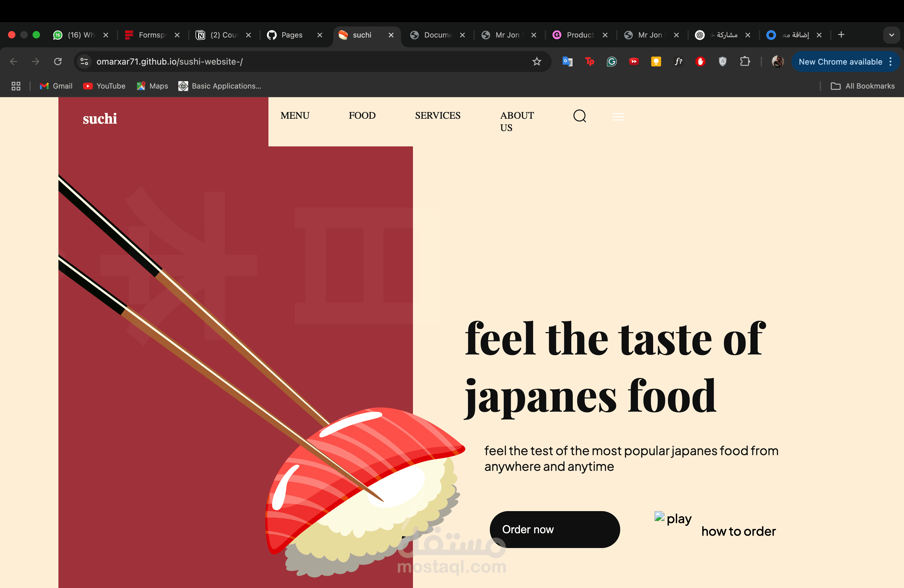Image resolution: width=904 pixels, height=588 pixels.
Task: Click the Order now button
Action: 554,529
